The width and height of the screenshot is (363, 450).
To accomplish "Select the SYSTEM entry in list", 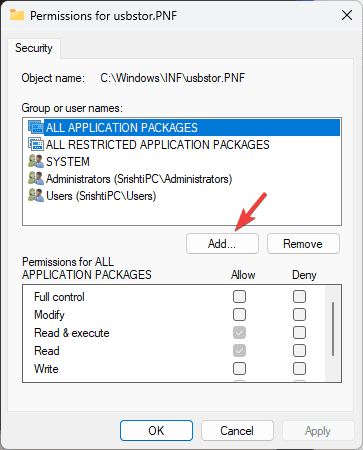I will (68, 162).
